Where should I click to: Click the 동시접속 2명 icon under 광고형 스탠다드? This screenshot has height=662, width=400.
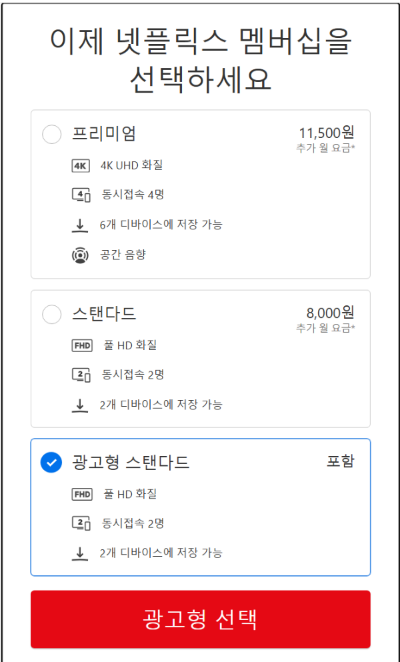81,524
